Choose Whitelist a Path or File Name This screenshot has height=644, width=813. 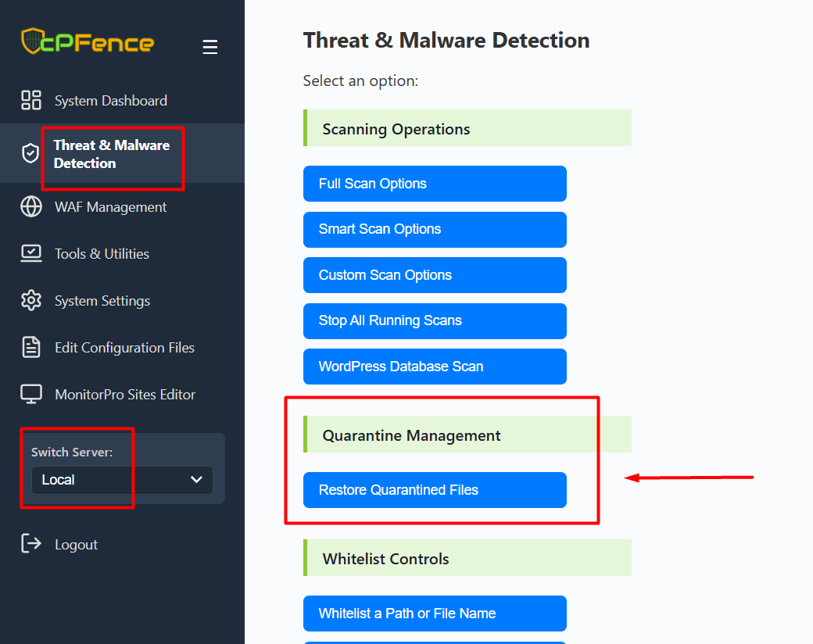tap(435, 614)
